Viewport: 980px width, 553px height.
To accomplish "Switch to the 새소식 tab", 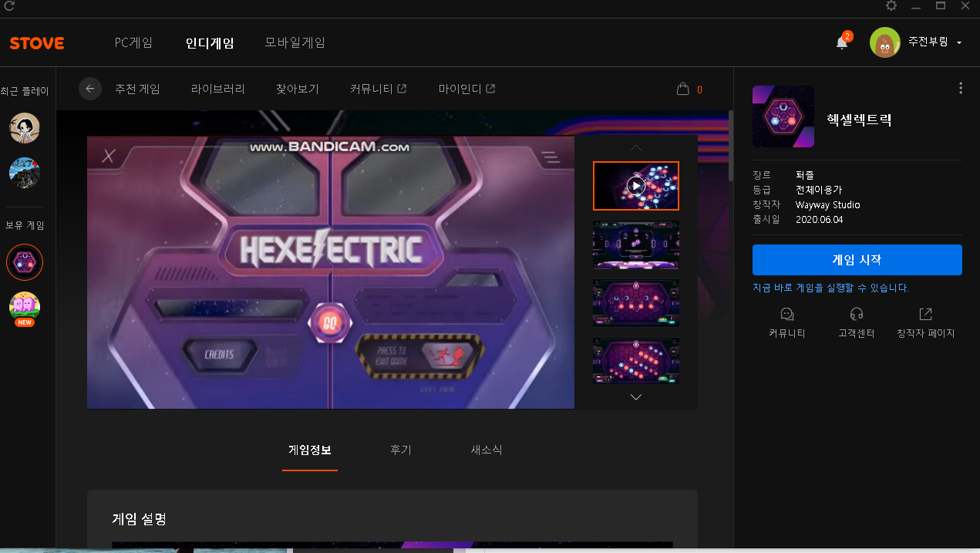I will click(487, 450).
